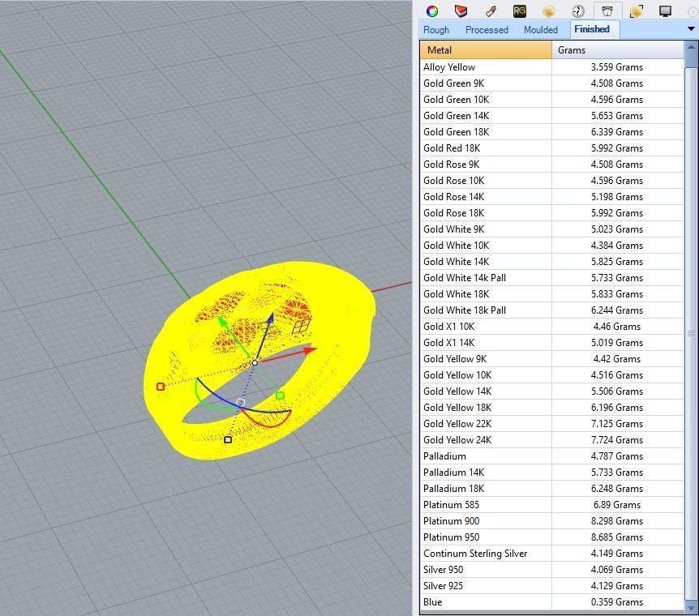Click the gumball blue rotation arc
Screen dimensions: 699x616
coord(218,396)
